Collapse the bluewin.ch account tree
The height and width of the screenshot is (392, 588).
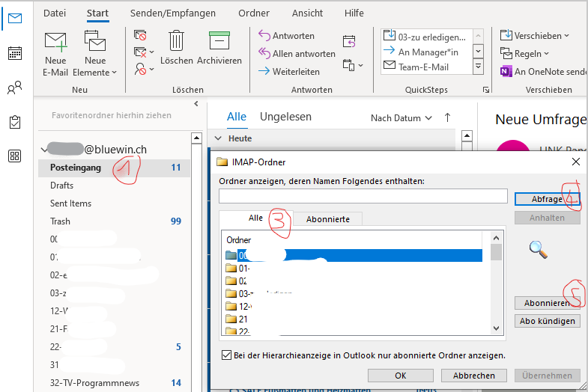[x=43, y=150]
